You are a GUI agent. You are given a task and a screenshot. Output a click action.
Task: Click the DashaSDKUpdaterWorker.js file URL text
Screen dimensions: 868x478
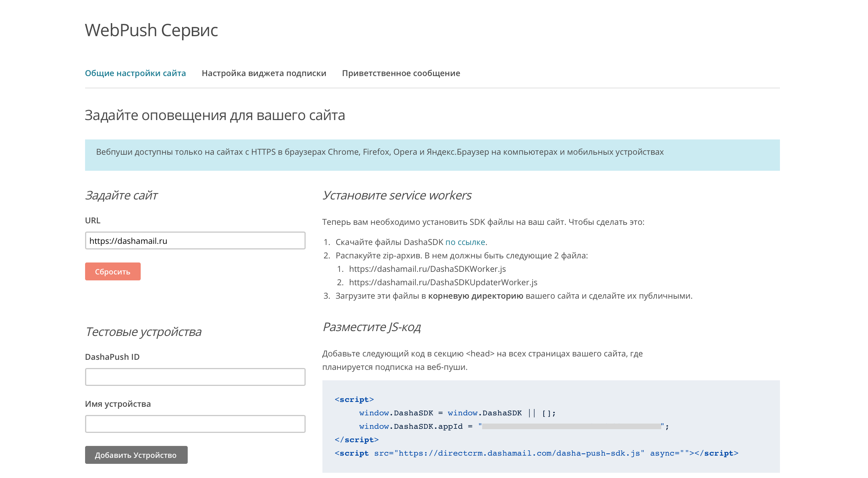443,282
